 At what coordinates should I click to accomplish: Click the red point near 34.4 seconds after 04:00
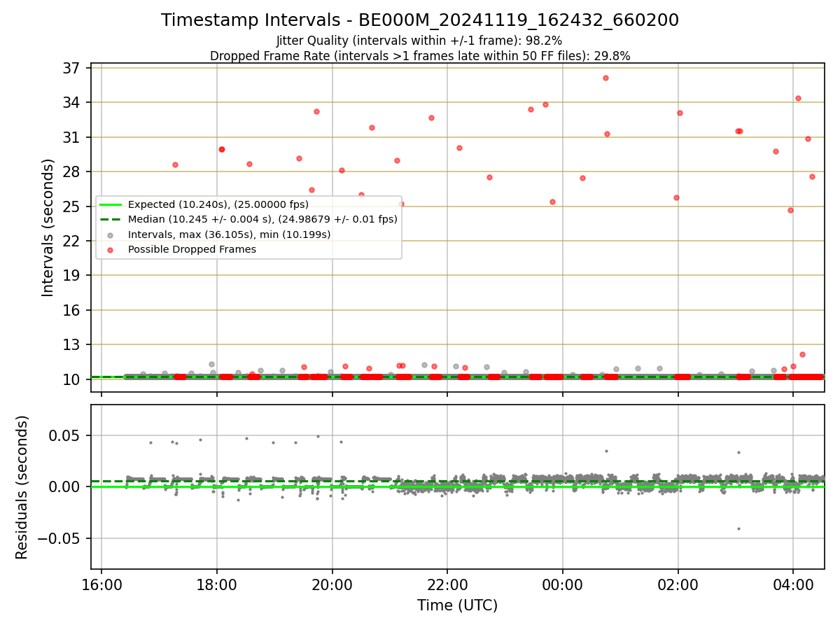(x=798, y=98)
